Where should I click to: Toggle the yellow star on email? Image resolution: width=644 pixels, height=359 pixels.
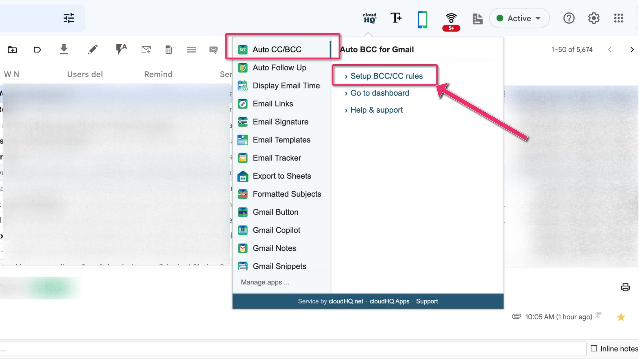click(x=621, y=317)
